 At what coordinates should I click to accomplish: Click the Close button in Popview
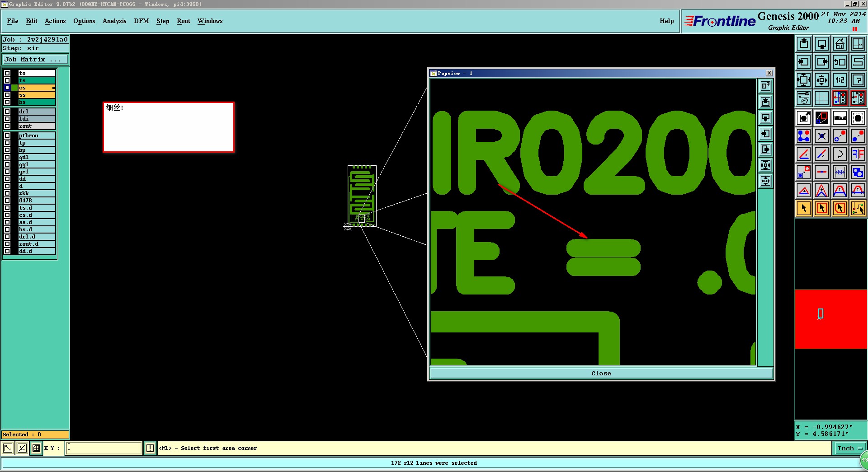[x=601, y=374]
